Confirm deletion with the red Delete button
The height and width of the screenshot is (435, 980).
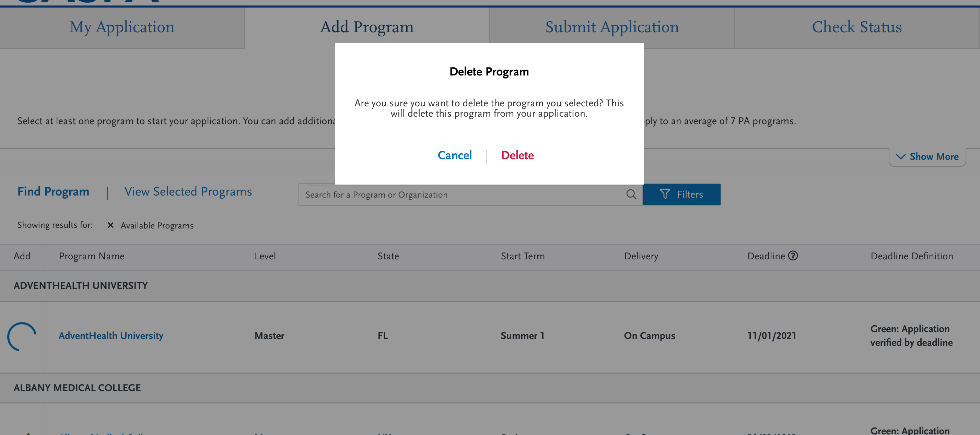[x=517, y=155]
